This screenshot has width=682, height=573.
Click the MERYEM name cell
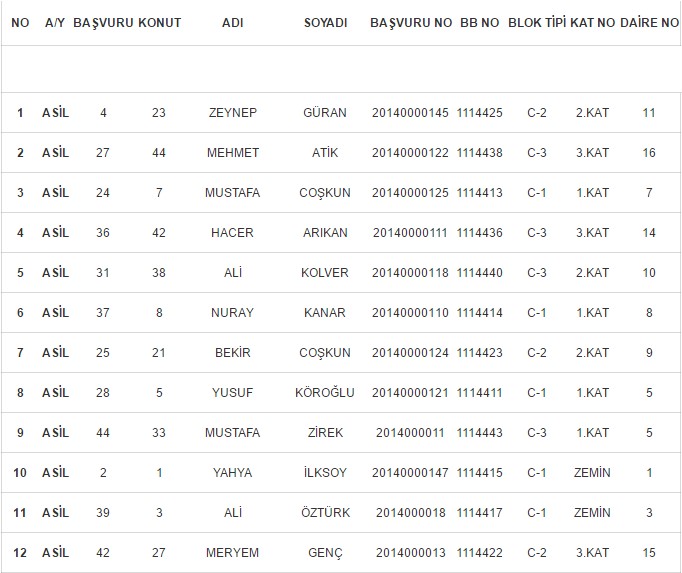pos(232,553)
